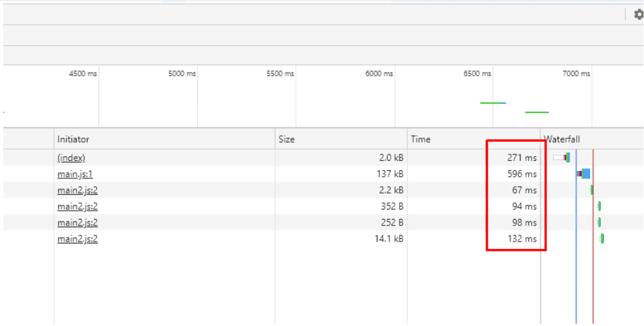
Task: Open the main.js:1 initiator link
Action: pos(75,174)
